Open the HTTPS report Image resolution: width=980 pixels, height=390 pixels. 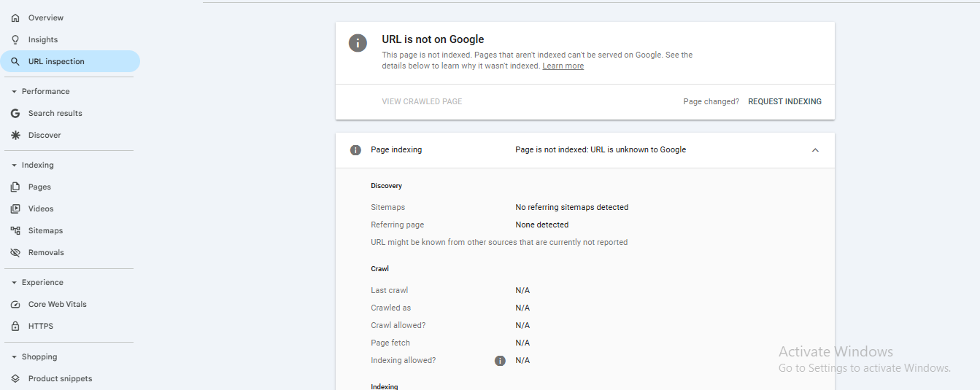70,326
